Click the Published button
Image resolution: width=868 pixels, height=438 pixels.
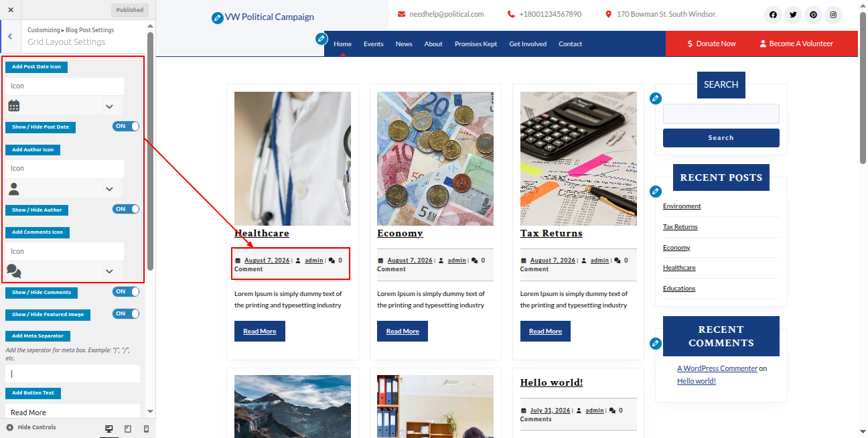[x=130, y=9]
